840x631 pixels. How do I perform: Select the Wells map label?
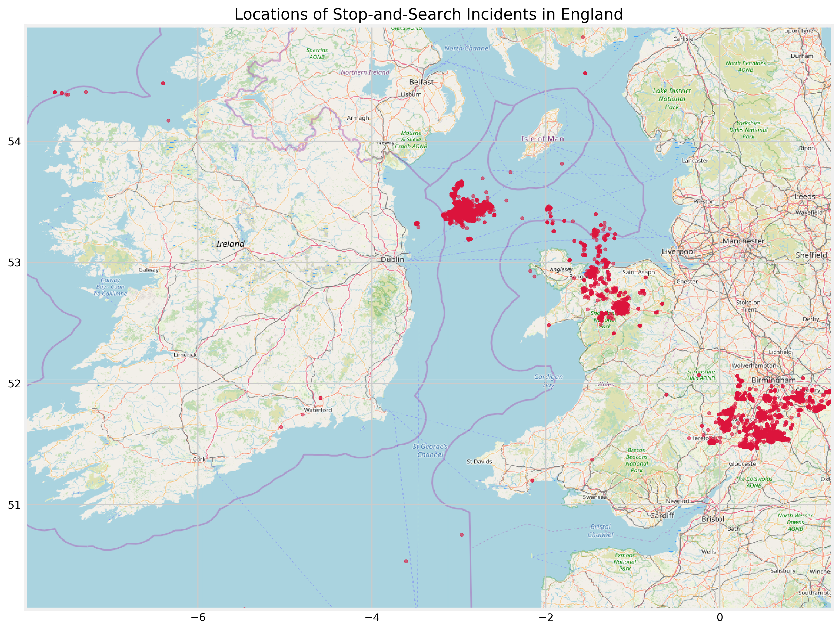click(x=709, y=552)
